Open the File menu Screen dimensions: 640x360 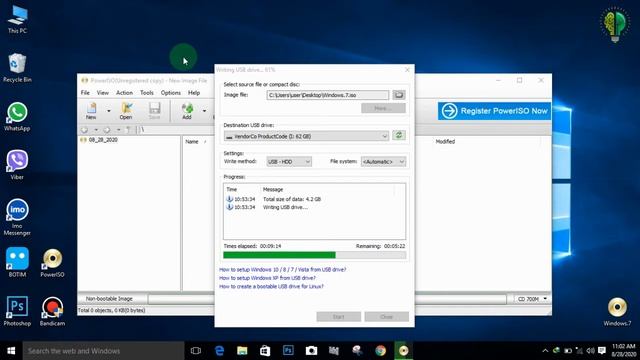(85, 93)
